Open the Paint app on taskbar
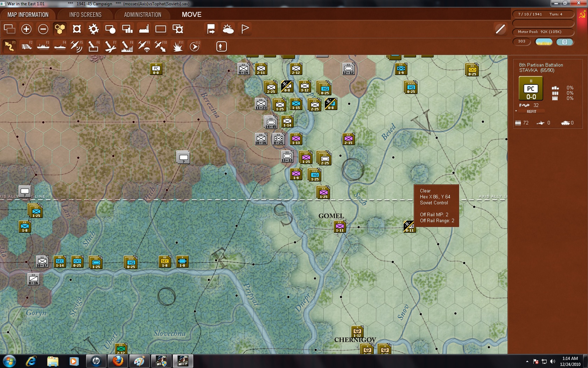This screenshot has height=368, width=588. point(139,361)
